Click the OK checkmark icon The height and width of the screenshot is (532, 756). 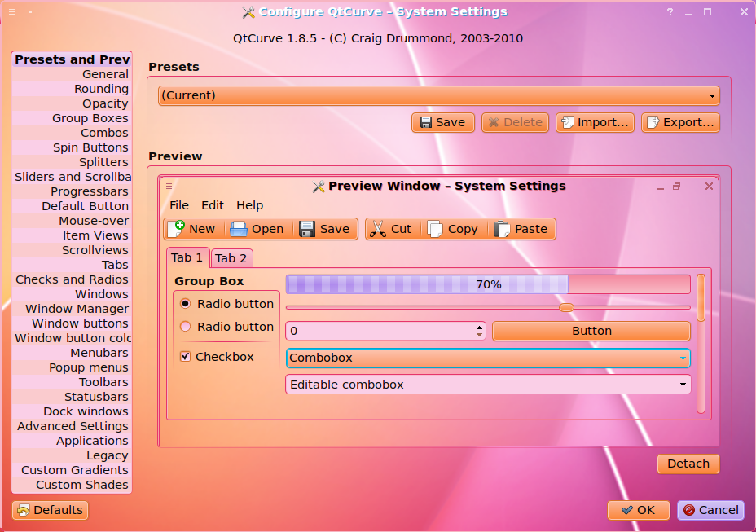coord(627,510)
